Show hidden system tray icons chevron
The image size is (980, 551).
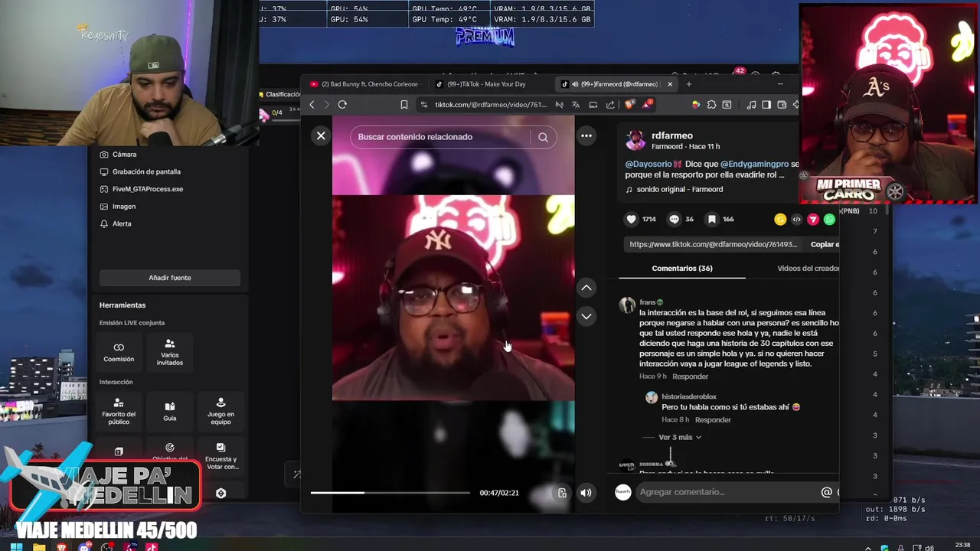(868, 548)
